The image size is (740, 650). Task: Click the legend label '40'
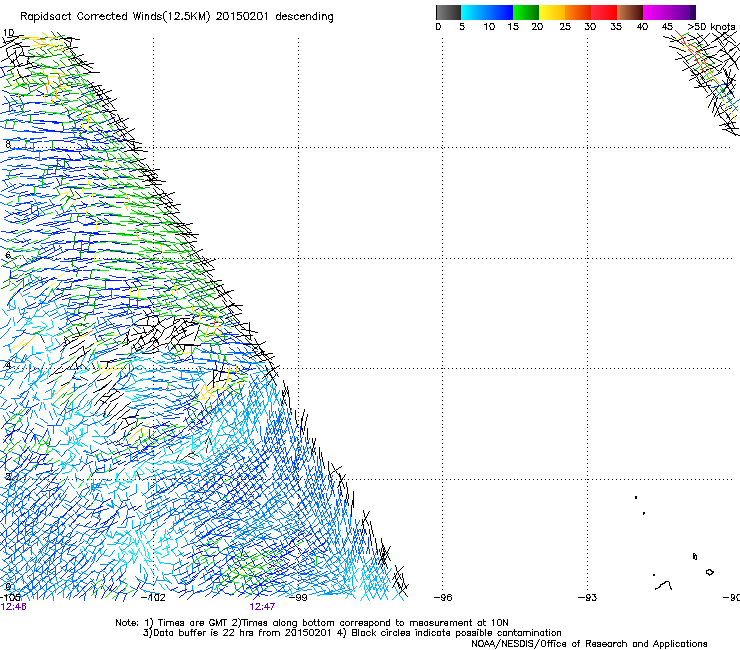point(642,27)
